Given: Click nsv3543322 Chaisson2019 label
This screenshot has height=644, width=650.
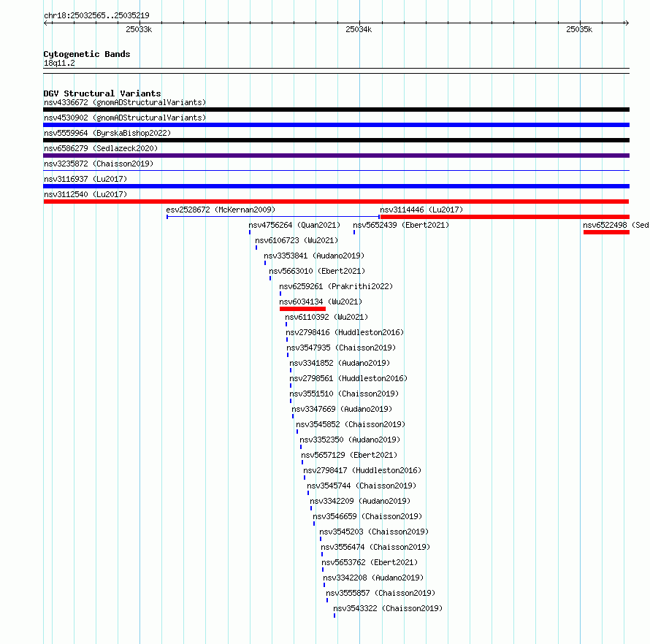Looking at the screenshot, I should click(x=388, y=608).
